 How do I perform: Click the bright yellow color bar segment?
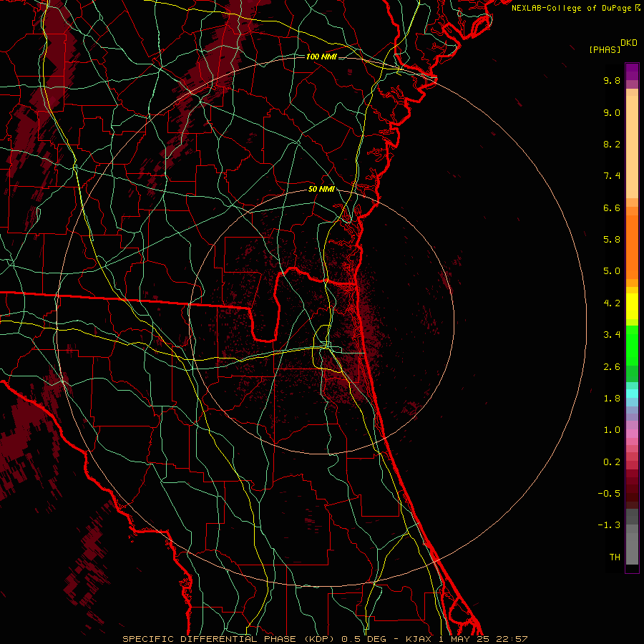click(x=632, y=306)
